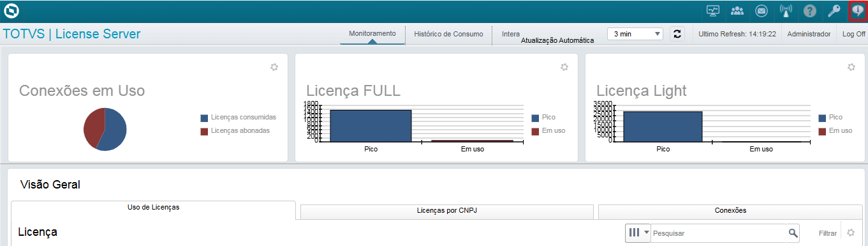
Task: Open the column selector dropdown
Action: [638, 233]
